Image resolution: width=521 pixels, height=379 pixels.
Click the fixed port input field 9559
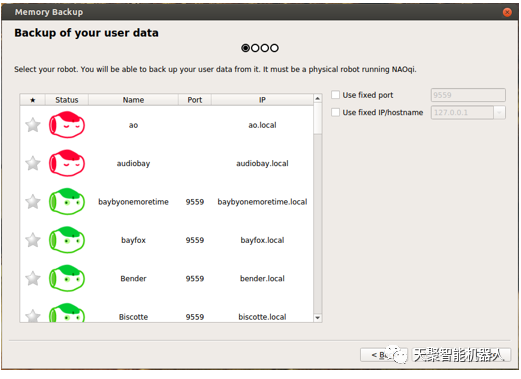tap(468, 95)
